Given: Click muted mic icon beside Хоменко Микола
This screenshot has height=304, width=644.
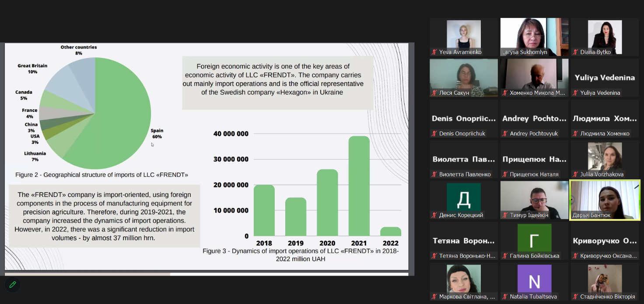Looking at the screenshot, I should coord(505,93).
